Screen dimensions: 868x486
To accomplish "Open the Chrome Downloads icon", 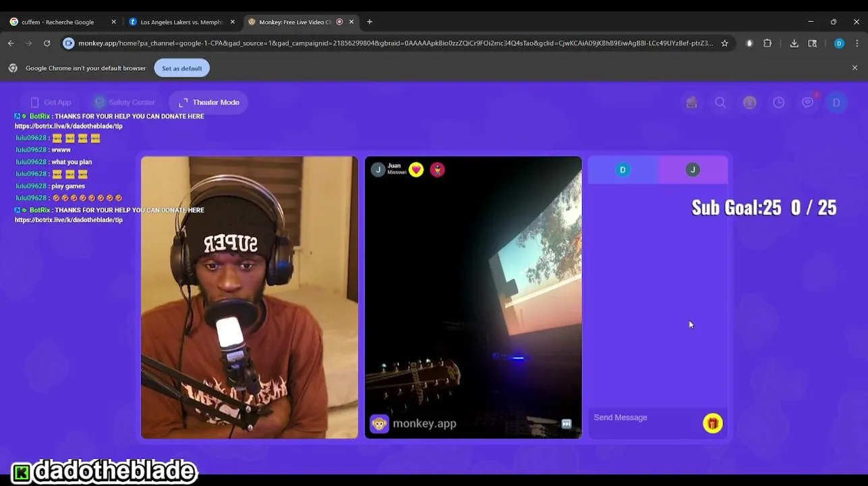I will [x=794, y=43].
